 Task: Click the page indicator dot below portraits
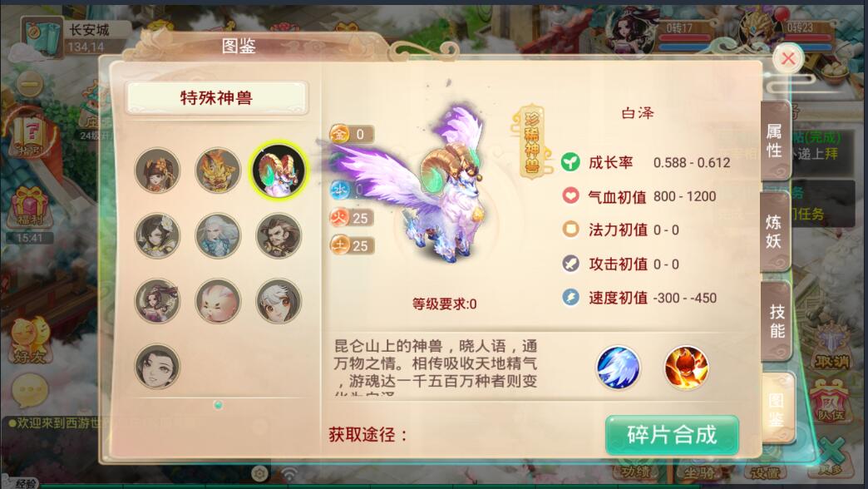tap(218, 405)
